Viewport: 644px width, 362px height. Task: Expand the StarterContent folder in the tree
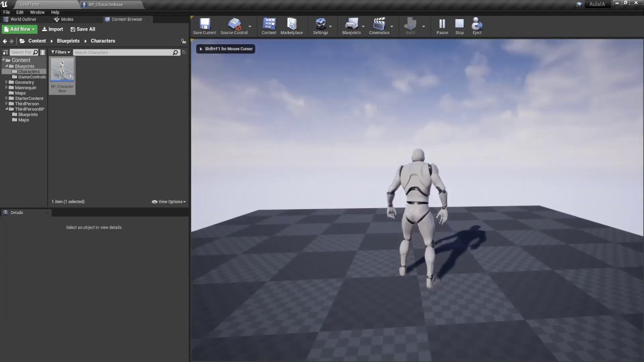(x=7, y=98)
